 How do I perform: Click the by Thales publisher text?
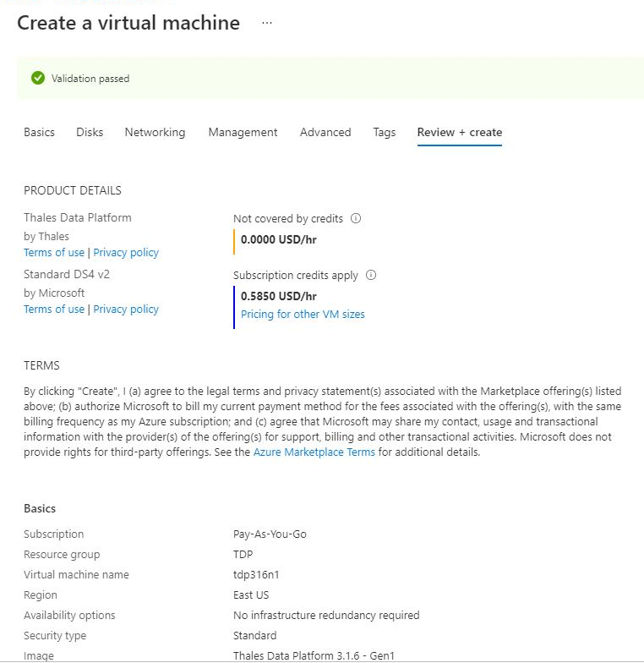[x=46, y=237]
